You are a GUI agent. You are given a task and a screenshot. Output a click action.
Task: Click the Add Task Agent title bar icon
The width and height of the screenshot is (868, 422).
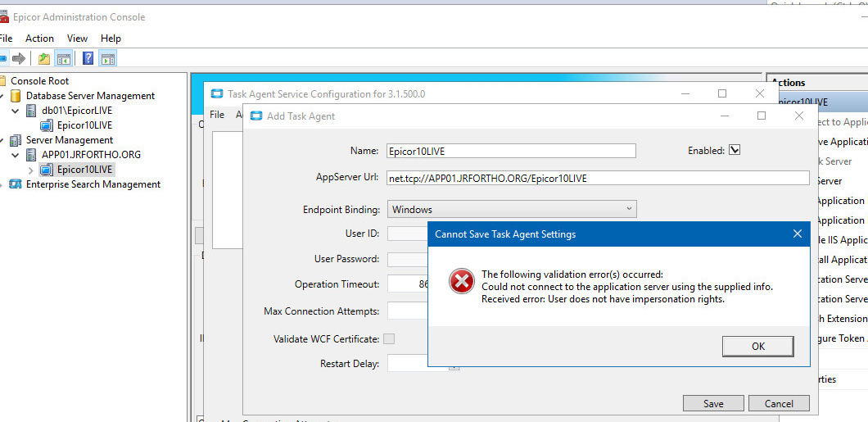click(x=255, y=116)
